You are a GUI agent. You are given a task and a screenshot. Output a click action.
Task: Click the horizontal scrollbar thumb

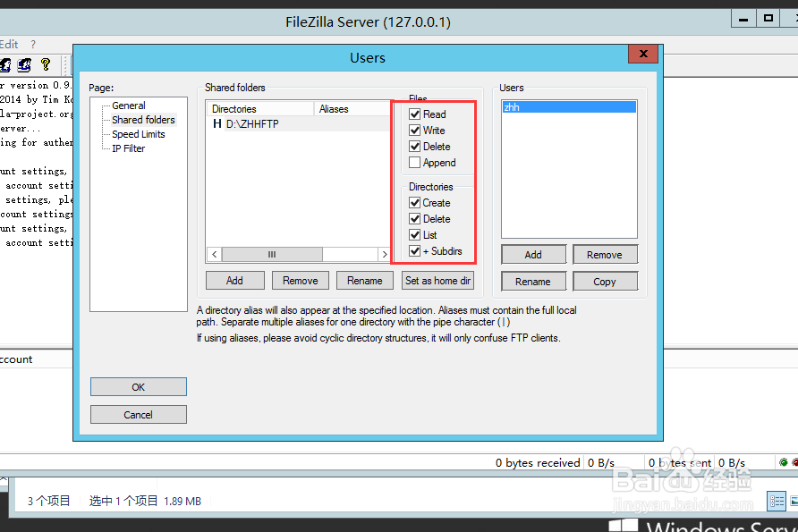pos(272,254)
